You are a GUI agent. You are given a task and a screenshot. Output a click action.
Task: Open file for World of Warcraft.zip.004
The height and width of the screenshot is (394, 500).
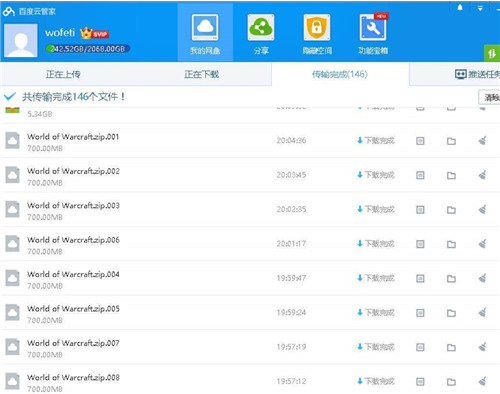(x=420, y=278)
